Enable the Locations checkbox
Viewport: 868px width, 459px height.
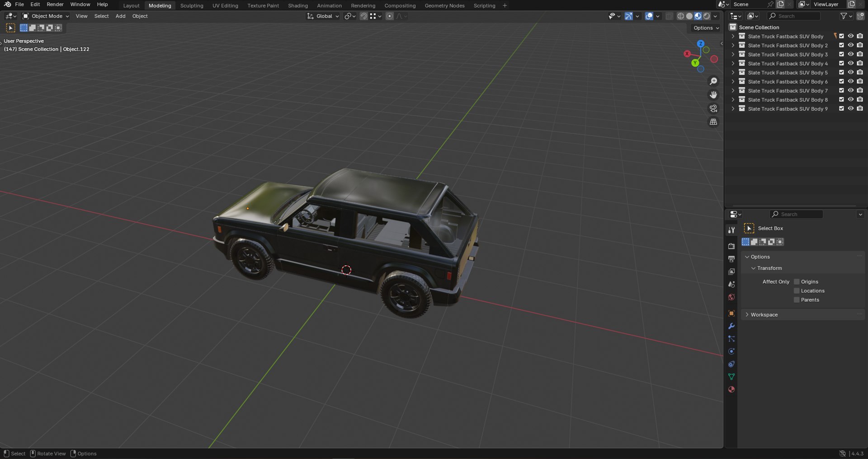click(797, 291)
